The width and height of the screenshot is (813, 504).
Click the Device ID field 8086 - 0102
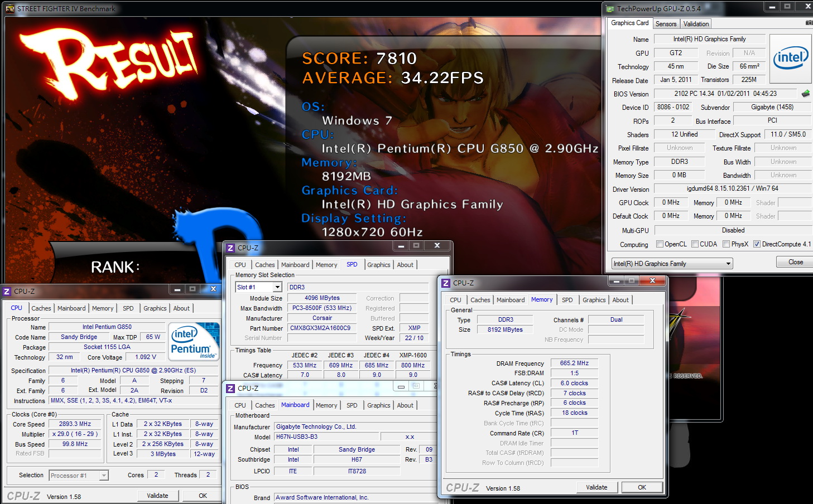673,107
